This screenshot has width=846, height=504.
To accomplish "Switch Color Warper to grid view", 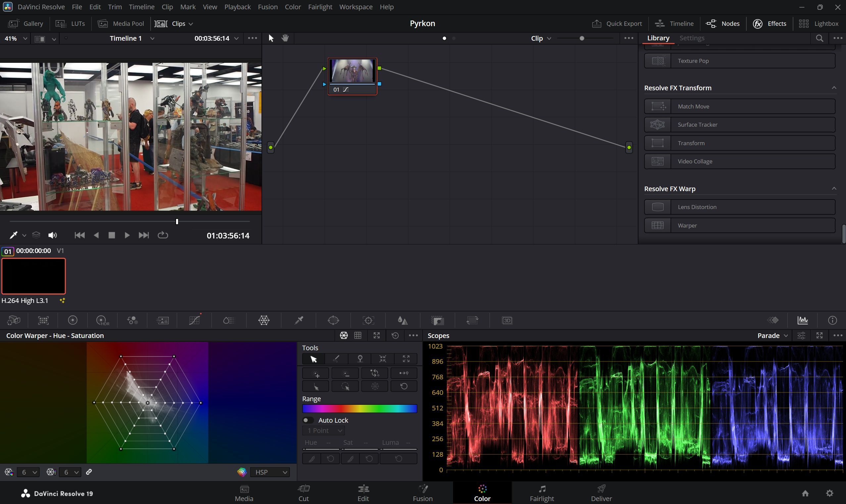I will click(358, 336).
